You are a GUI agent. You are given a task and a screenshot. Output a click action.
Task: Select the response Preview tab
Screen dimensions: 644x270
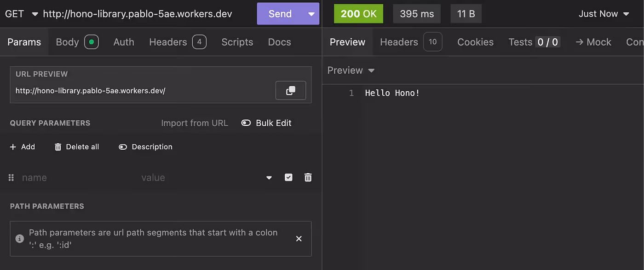coord(347,42)
